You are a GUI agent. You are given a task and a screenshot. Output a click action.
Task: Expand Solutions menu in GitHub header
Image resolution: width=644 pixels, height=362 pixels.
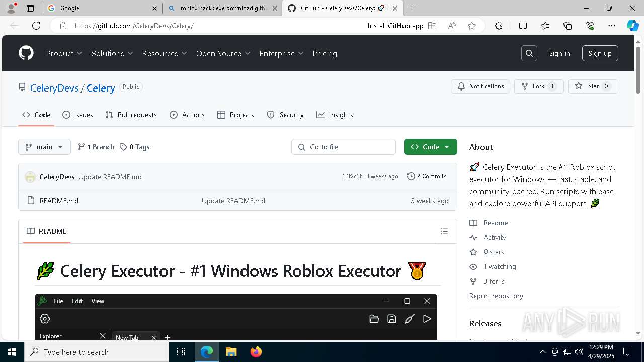[112, 53]
